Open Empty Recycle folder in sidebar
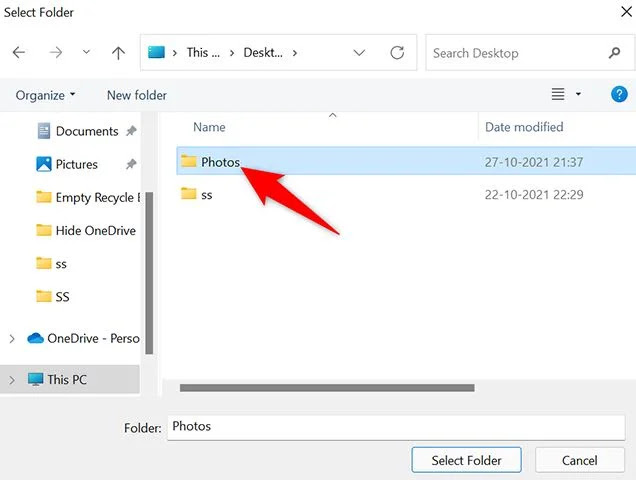 coord(87,197)
